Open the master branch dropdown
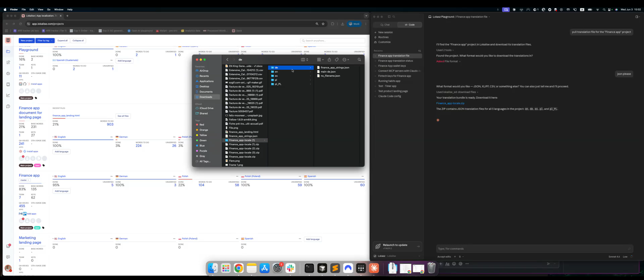This screenshot has height=280, width=644. (24, 180)
